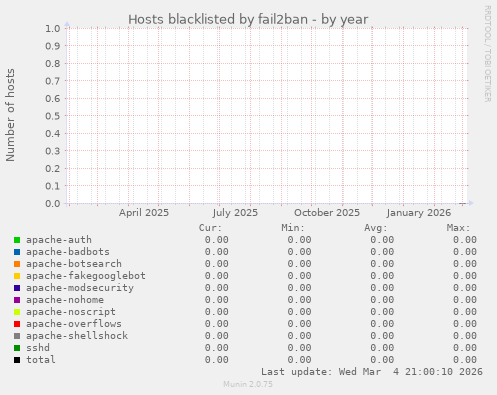Viewport: 497px width, 395px height.
Task: Click the apache-nohome purple swatch
Action: (x=17, y=300)
